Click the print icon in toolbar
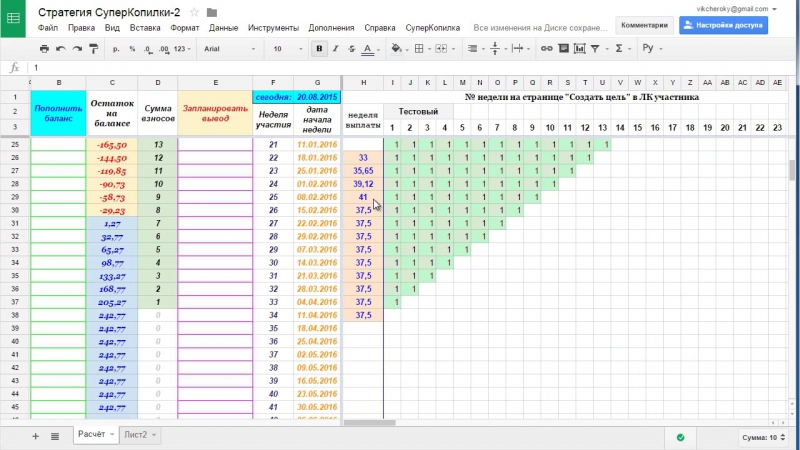800x450 pixels. tap(44, 48)
